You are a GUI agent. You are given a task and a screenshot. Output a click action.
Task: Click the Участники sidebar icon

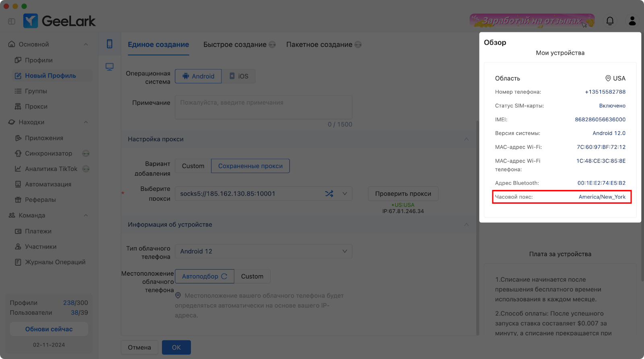[x=18, y=247]
